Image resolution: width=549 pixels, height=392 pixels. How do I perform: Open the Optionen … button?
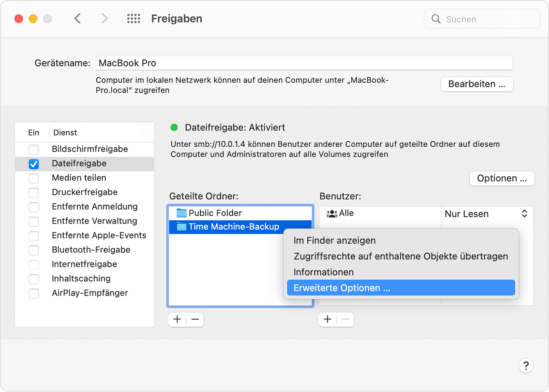tap(502, 178)
